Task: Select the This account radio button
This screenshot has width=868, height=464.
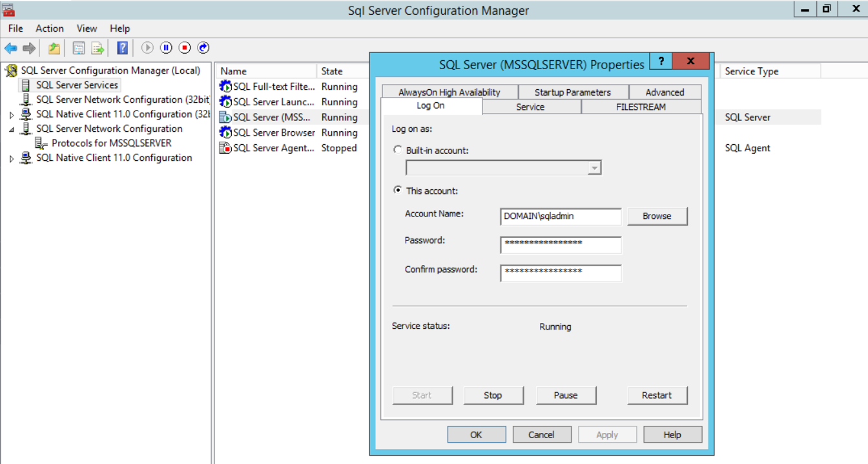Action: pyautogui.click(x=398, y=191)
